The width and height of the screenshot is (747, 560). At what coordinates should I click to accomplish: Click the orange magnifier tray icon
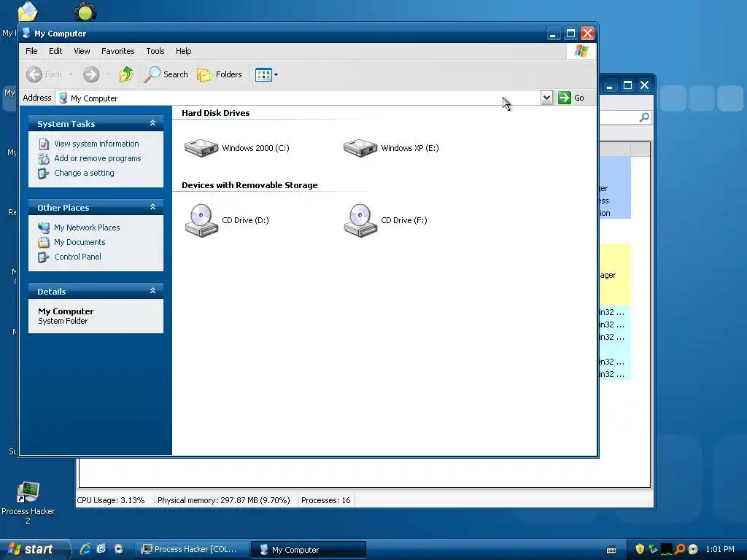coord(680,549)
